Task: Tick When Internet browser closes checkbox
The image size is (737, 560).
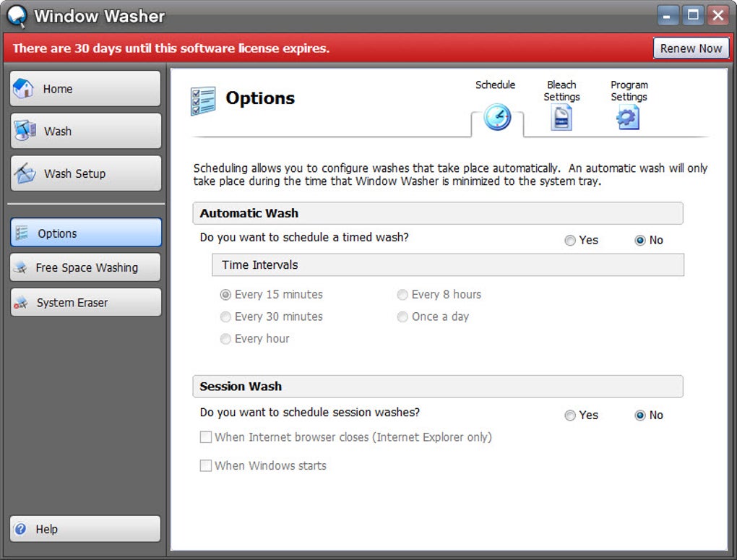Action: tap(205, 437)
